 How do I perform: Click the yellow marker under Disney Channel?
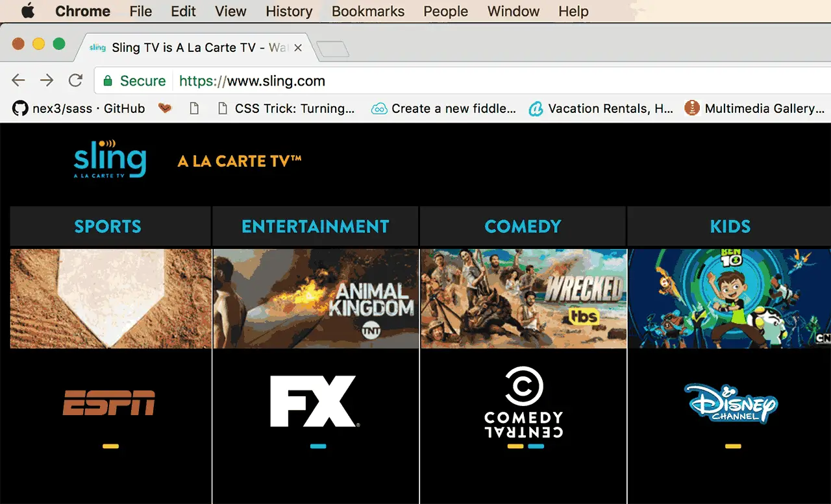[x=733, y=446]
